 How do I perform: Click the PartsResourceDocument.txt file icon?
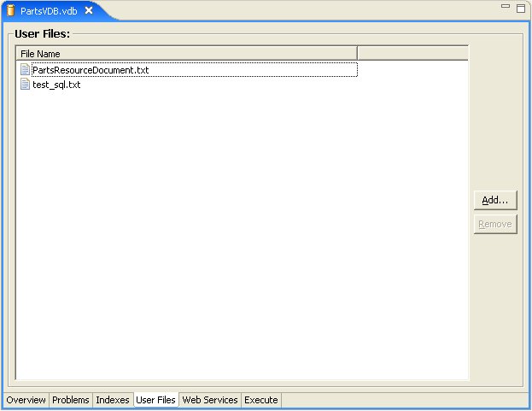(25, 69)
